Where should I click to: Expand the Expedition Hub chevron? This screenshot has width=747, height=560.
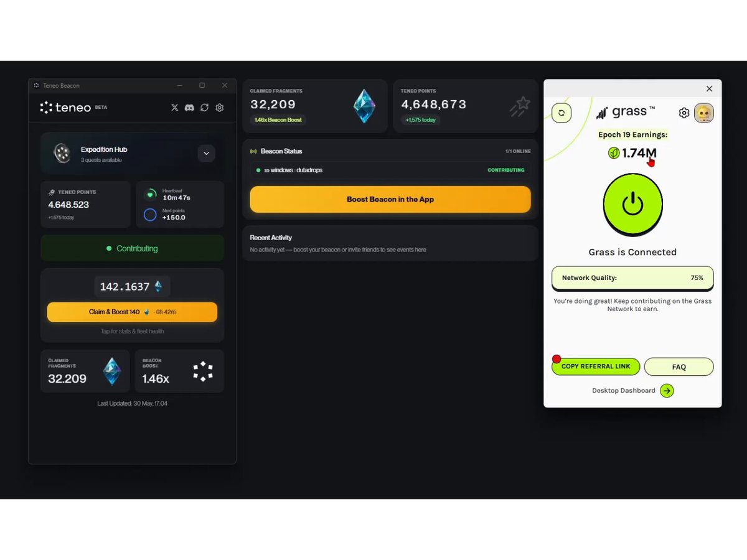[206, 153]
